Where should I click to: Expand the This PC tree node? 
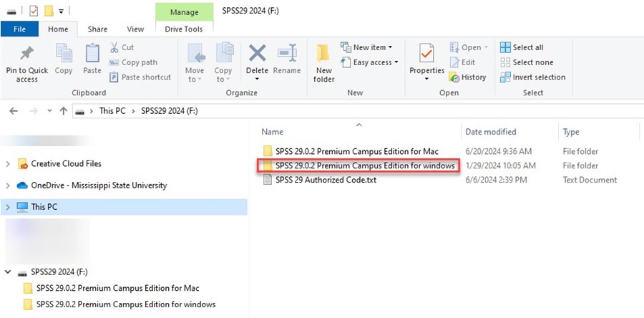point(8,208)
